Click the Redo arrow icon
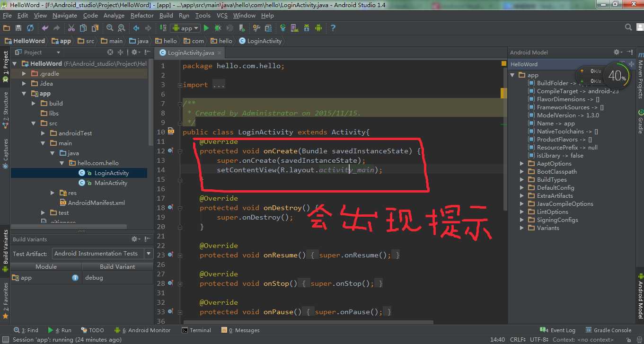Viewport: 644px width, 344px height. tap(57, 28)
